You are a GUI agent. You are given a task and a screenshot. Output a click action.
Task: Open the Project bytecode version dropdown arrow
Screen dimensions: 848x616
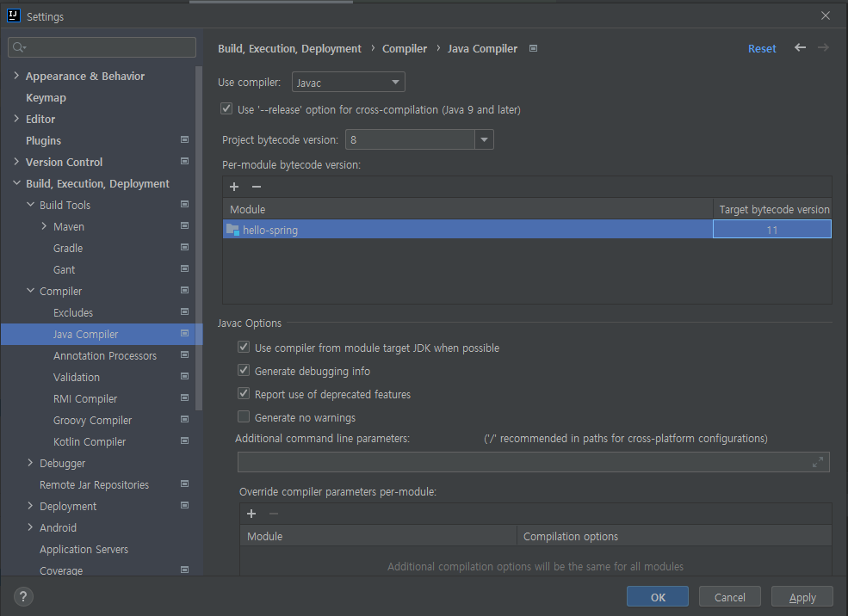[x=484, y=139]
